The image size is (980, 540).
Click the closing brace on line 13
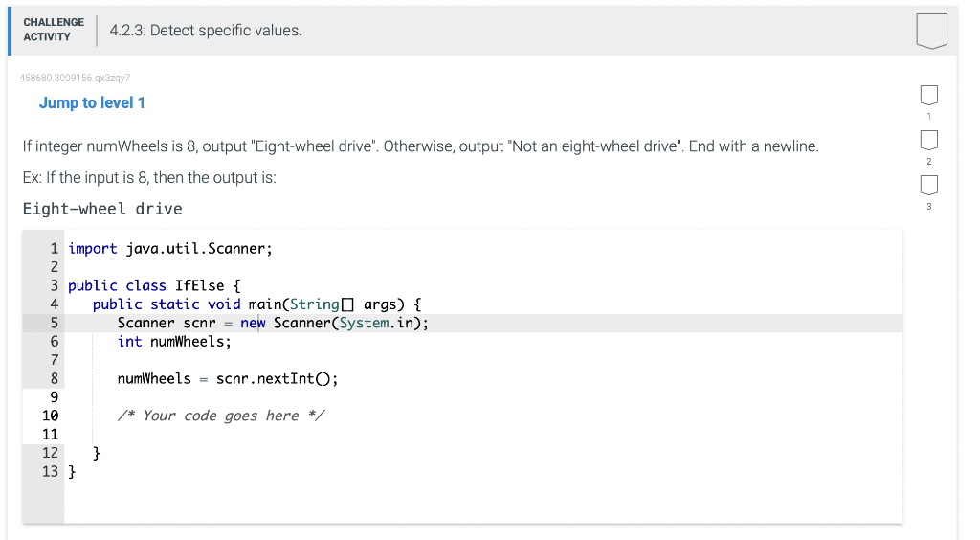point(72,471)
